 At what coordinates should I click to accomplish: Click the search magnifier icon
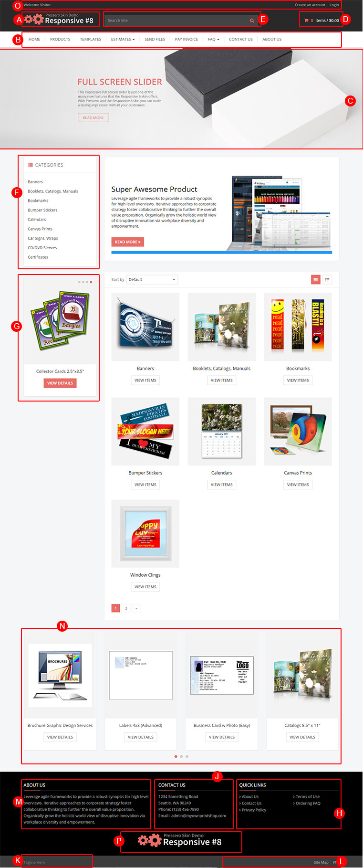(x=252, y=21)
